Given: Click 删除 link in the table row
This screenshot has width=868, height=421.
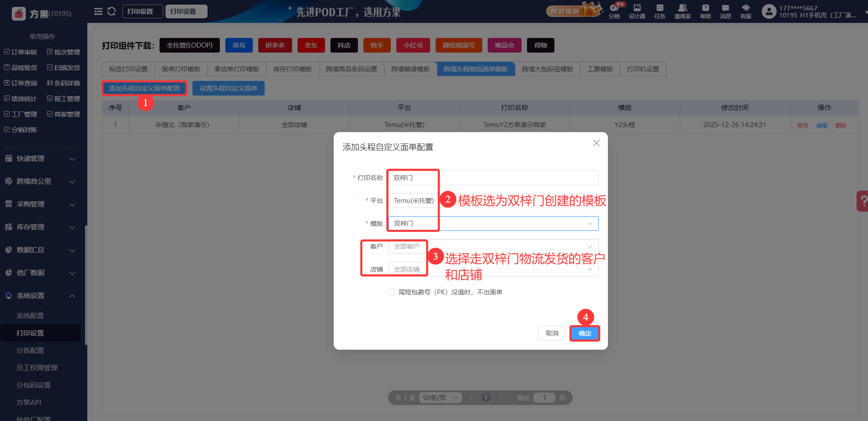Looking at the screenshot, I should coord(841,125).
